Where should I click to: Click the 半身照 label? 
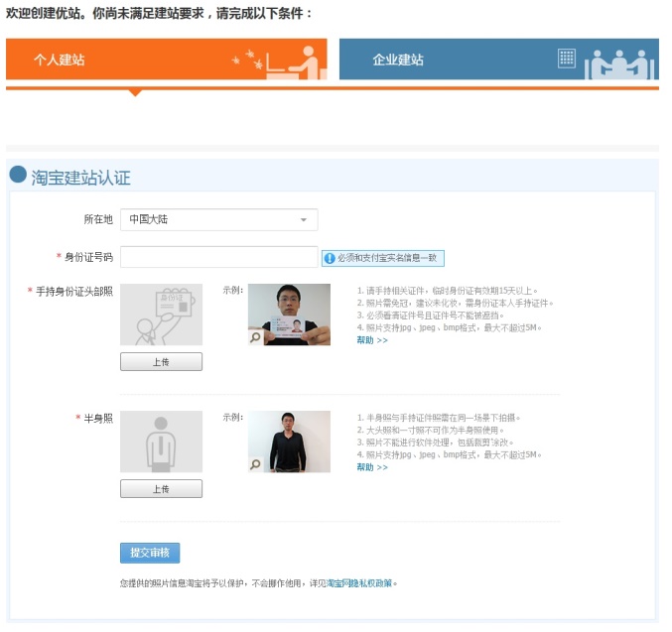[98, 419]
